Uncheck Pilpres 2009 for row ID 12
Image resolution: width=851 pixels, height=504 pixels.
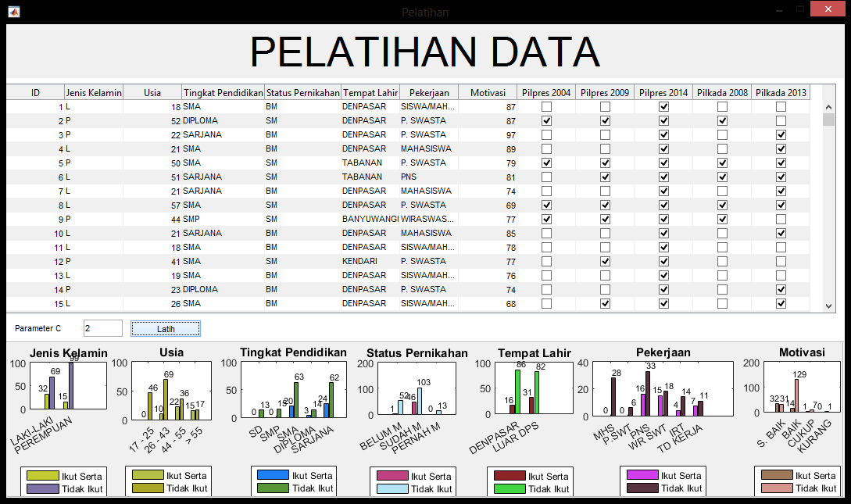(605, 262)
